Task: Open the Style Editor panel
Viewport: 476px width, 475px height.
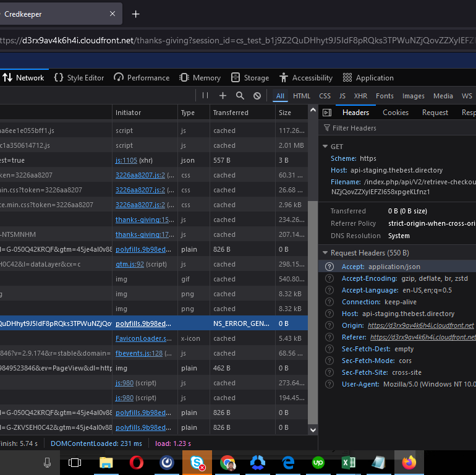Action: click(x=79, y=78)
